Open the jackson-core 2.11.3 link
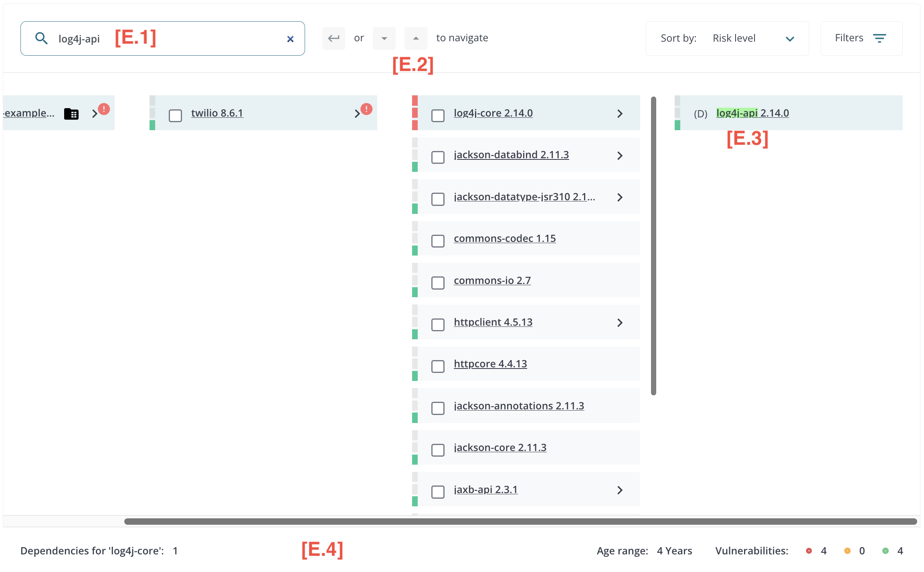The height and width of the screenshot is (572, 924). click(x=500, y=448)
